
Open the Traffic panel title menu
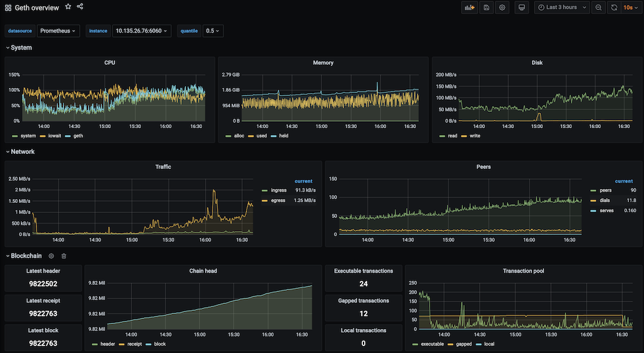tap(163, 167)
